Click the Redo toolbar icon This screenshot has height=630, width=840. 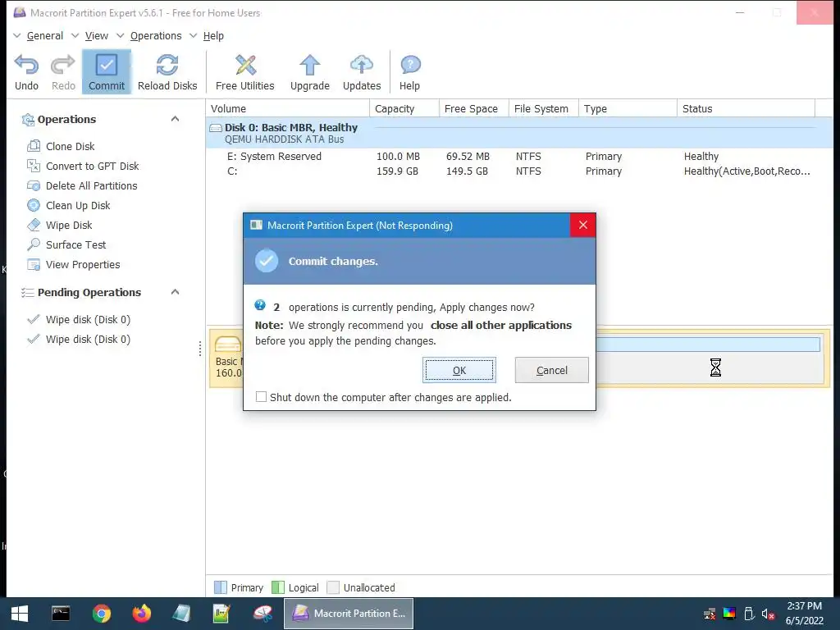pyautogui.click(x=63, y=65)
